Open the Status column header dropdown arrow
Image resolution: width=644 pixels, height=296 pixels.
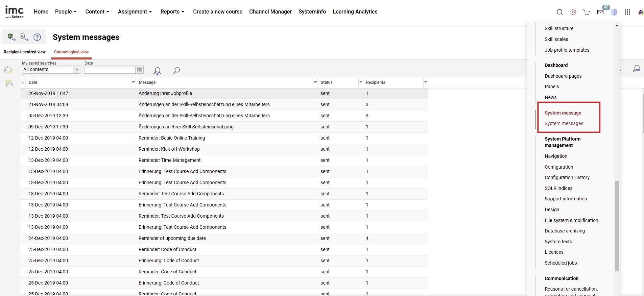click(360, 82)
